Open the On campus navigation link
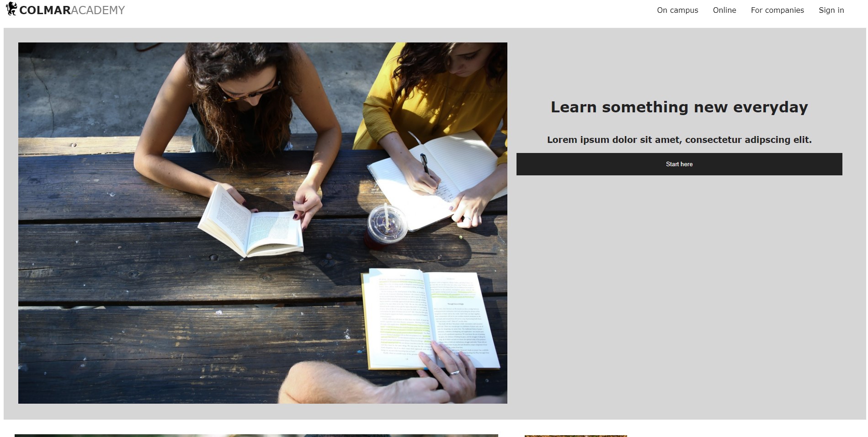868x437 pixels. 677,10
